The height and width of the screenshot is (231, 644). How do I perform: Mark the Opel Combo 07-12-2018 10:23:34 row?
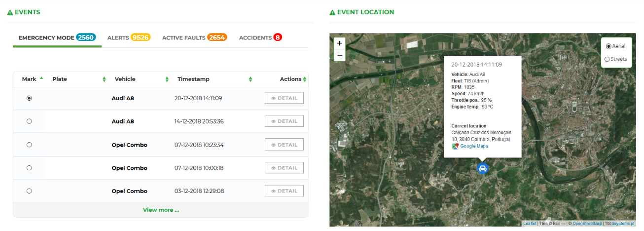pos(29,145)
